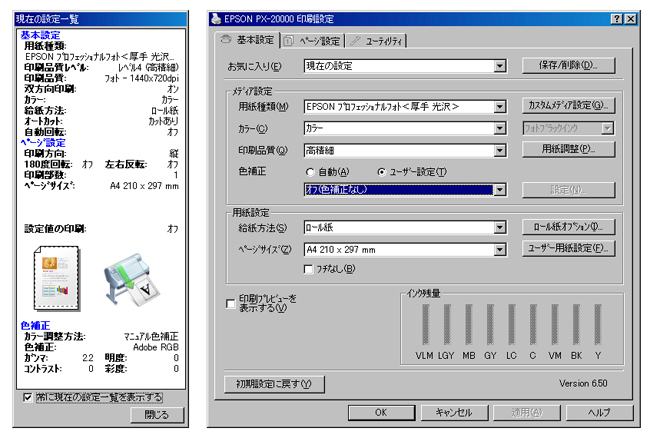The height and width of the screenshot is (438, 650).
Task: Click the 'Version 6.50' text
Action: [x=583, y=383]
